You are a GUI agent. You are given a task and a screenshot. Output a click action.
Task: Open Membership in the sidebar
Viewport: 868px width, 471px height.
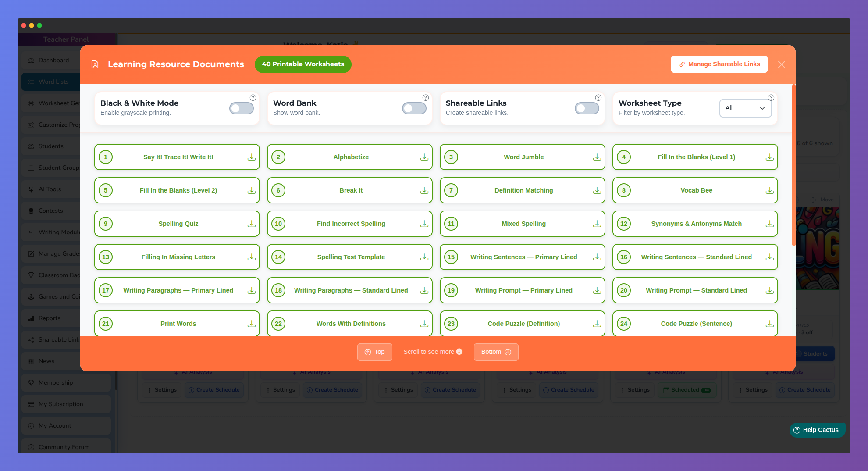[66, 383]
